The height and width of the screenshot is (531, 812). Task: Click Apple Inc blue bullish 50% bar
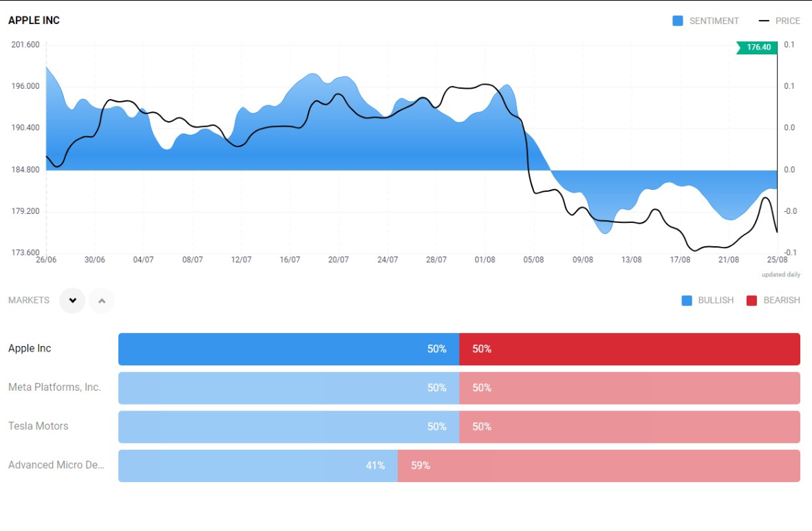288,349
